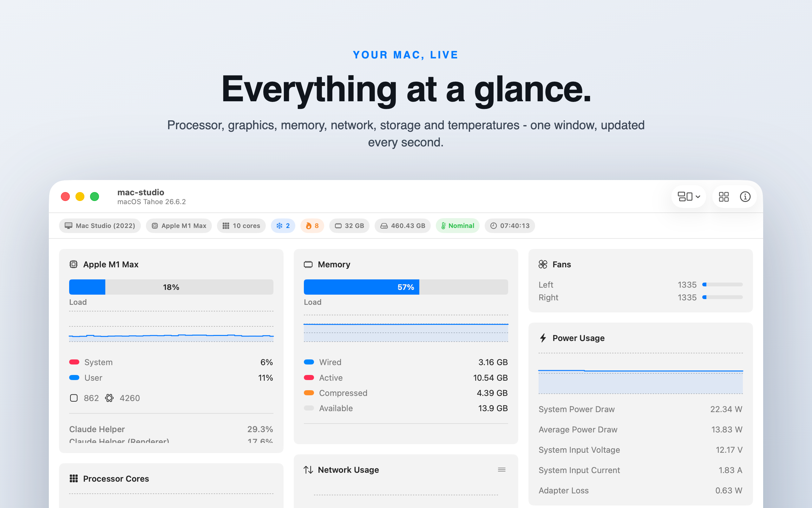The width and height of the screenshot is (812, 508).
Task: Click the 10 cores badge
Action: pyautogui.click(x=241, y=226)
